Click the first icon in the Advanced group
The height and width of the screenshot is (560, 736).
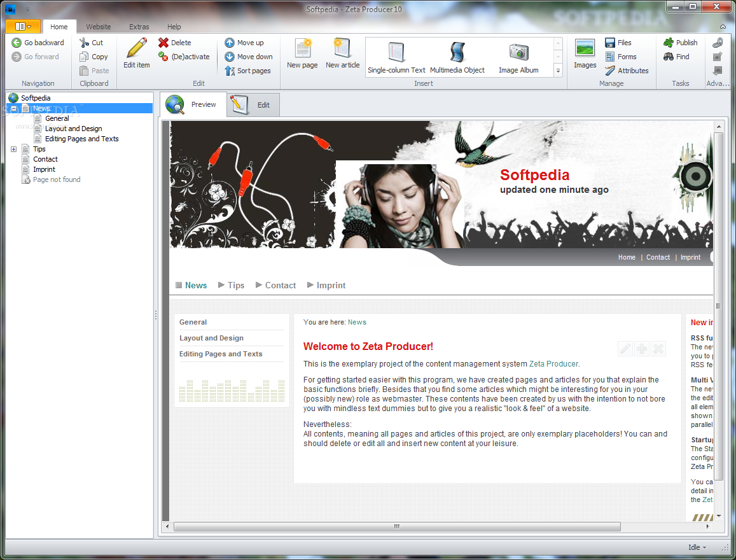pos(717,43)
